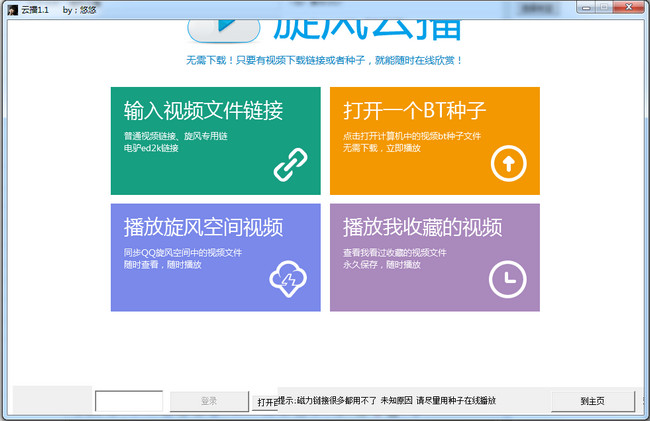Click 永久保存，随时播放 text
Screen dimensions: 650x421
(x=382, y=264)
